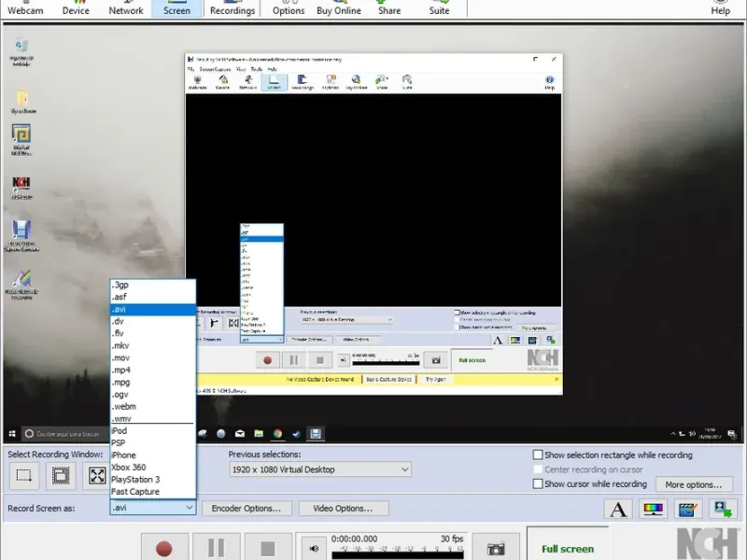Mute audio using the speaker icon
The width and height of the screenshot is (747, 560).
click(x=314, y=548)
